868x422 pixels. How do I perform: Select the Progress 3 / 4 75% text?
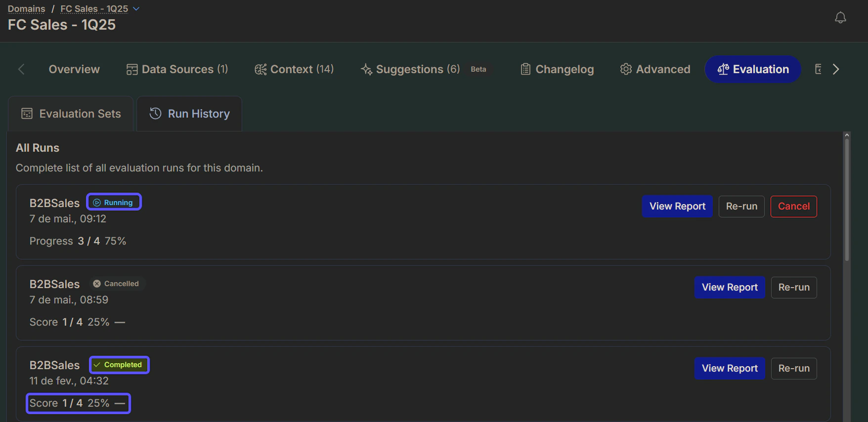(x=78, y=241)
